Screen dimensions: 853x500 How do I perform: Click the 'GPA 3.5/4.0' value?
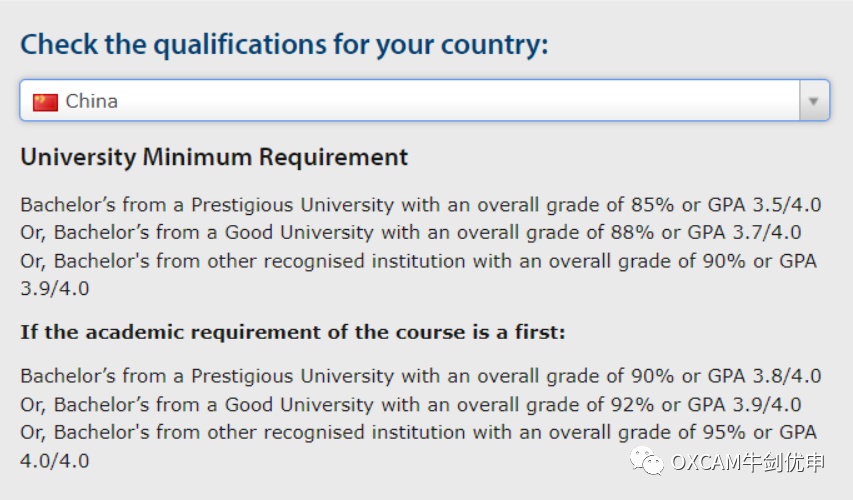tap(764, 205)
